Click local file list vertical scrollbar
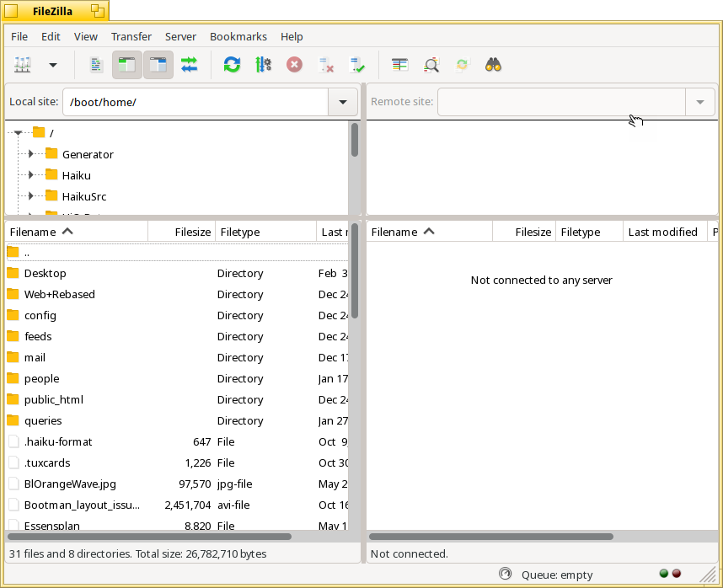The height and width of the screenshot is (588, 723). (x=355, y=271)
